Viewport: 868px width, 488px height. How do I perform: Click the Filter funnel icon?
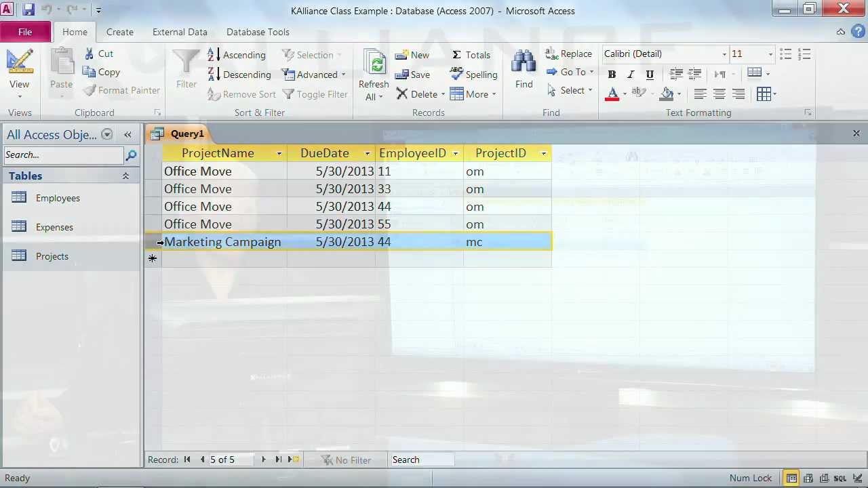coord(186,62)
